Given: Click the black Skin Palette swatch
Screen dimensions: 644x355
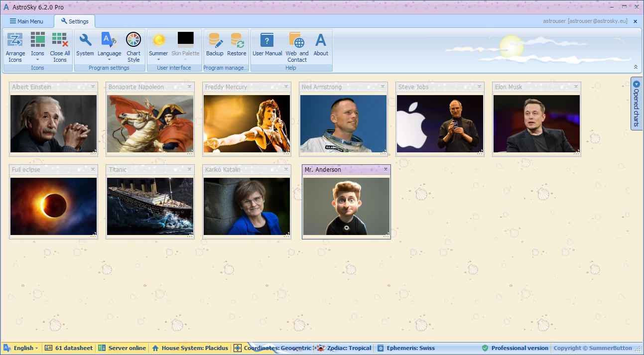Looking at the screenshot, I should (x=185, y=39).
